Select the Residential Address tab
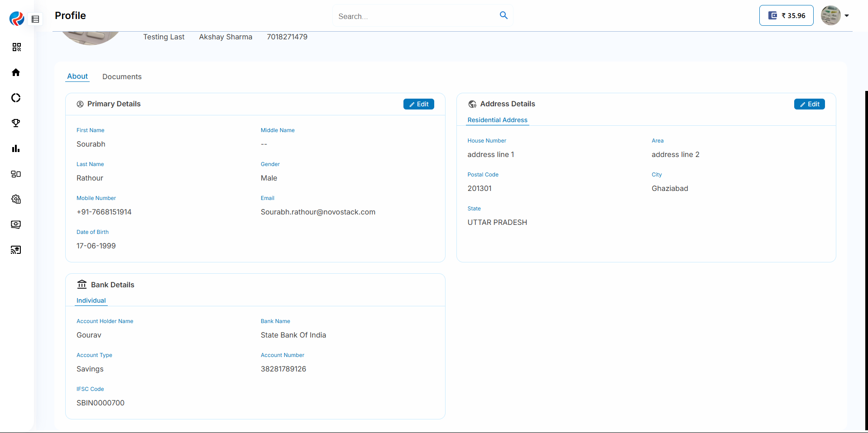868x433 pixels. pyautogui.click(x=497, y=120)
